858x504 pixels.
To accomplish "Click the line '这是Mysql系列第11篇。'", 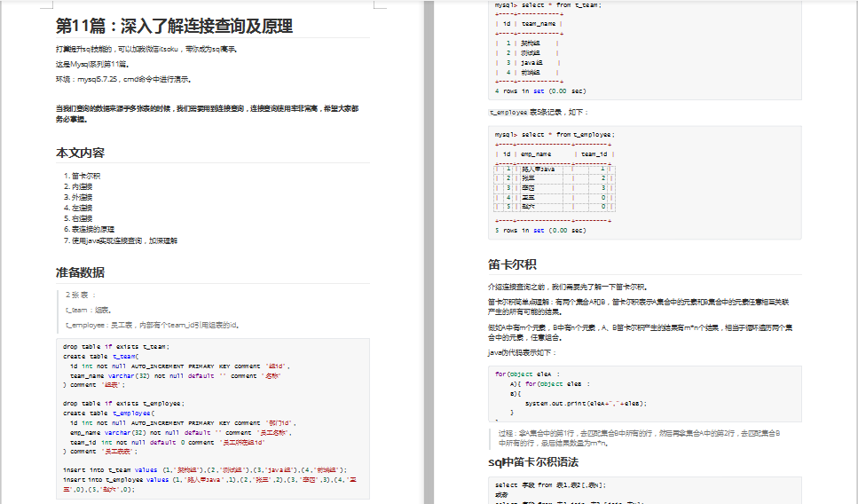I will tap(92, 64).
